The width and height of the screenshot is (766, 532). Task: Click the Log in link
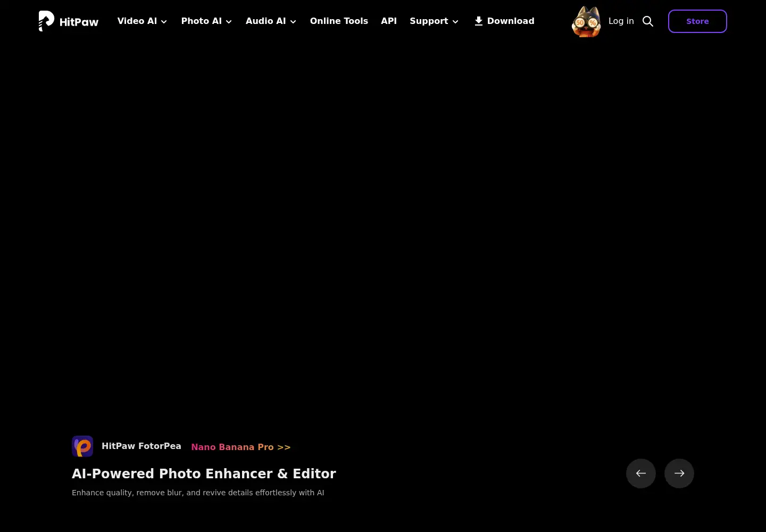(621, 21)
